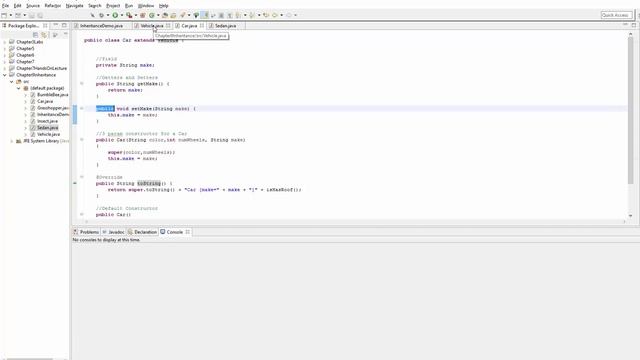Click the Package Explorer horizontal scrollbar
This screenshot has height=360, width=640.
[x=30, y=359]
